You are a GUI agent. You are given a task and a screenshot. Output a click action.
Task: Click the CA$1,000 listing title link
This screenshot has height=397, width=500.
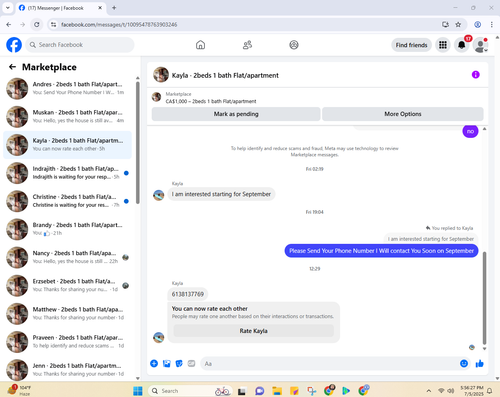pyautogui.click(x=211, y=101)
